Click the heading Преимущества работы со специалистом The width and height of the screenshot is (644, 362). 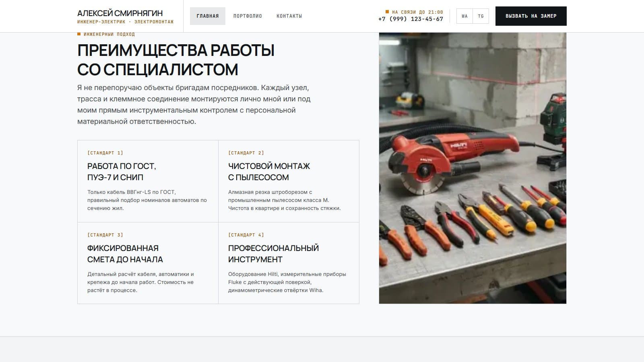point(176,60)
